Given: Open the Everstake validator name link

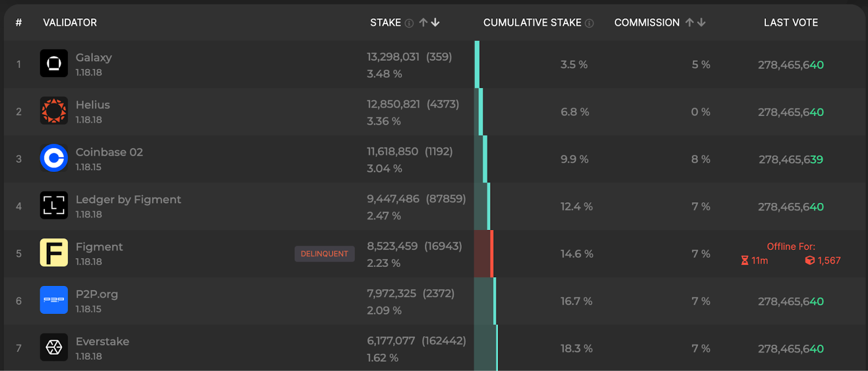Looking at the screenshot, I should 103,341.
